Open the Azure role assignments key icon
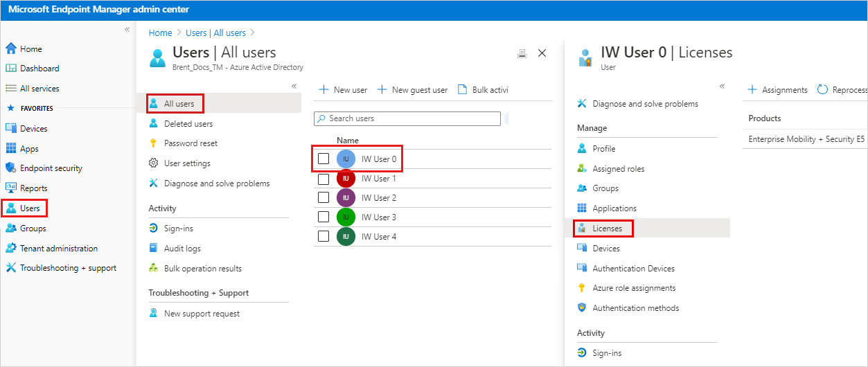The width and height of the screenshot is (868, 367). pos(582,288)
